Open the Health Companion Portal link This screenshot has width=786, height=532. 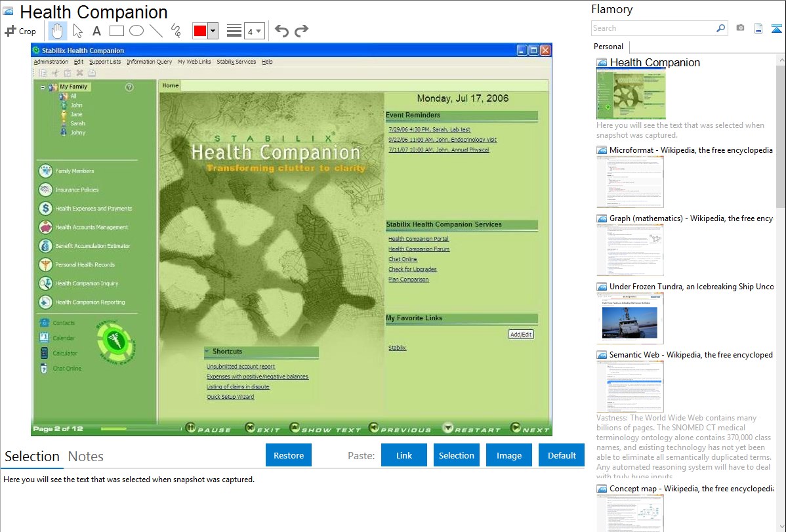click(419, 239)
